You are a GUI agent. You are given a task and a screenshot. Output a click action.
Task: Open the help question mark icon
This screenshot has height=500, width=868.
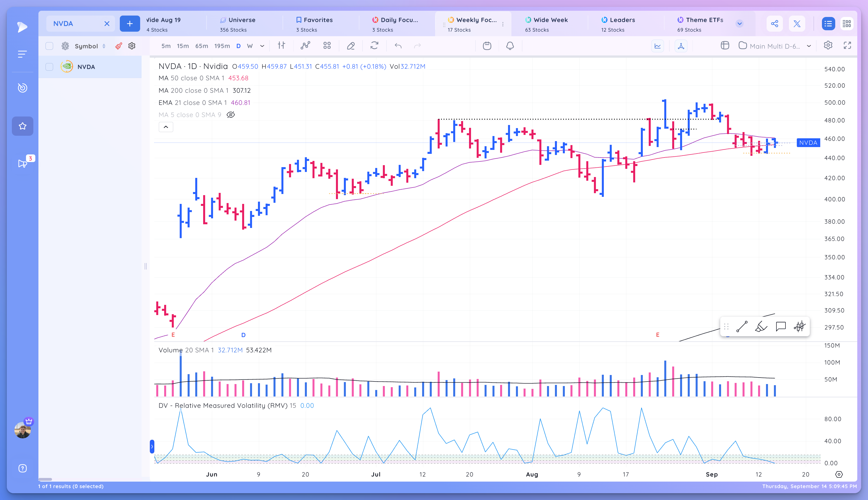click(23, 468)
